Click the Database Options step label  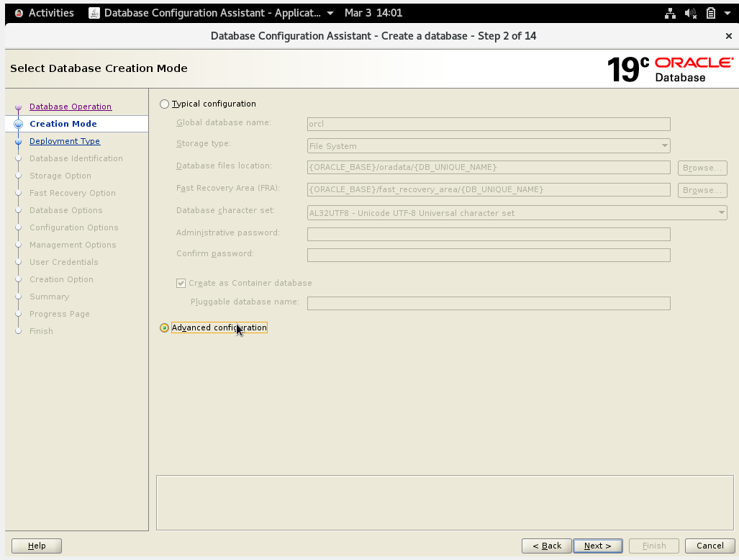tap(66, 210)
